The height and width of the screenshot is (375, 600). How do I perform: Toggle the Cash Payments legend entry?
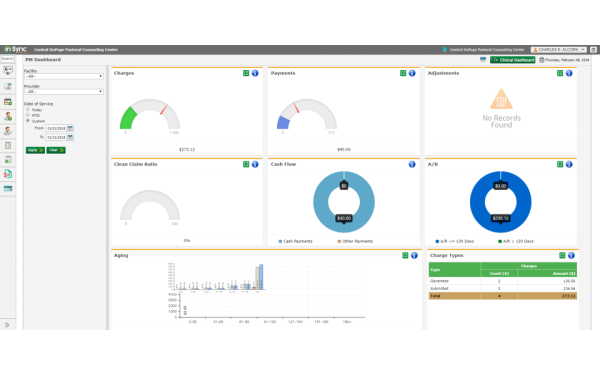(295, 241)
